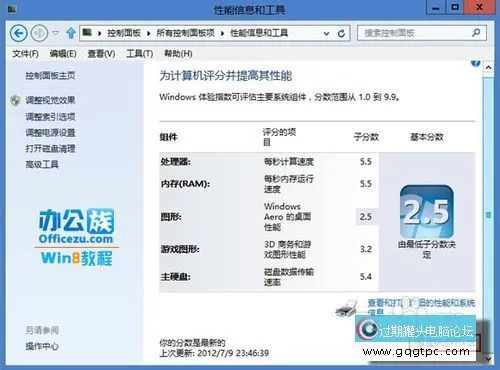The height and width of the screenshot is (370, 500).
Task: Select the 性能信息和工具 breadcrumb
Action: (x=259, y=33)
